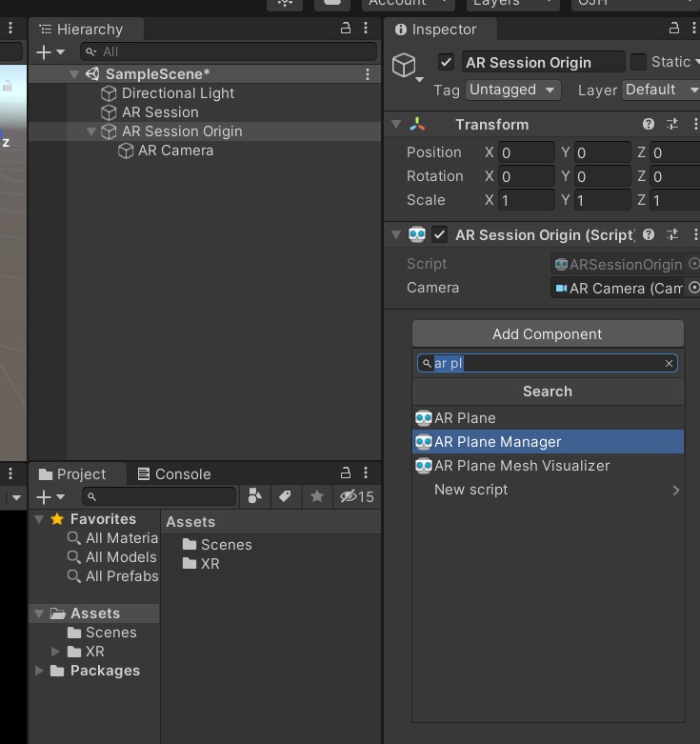Open Transform help reference icon
This screenshot has width=700, height=744.
[649, 124]
